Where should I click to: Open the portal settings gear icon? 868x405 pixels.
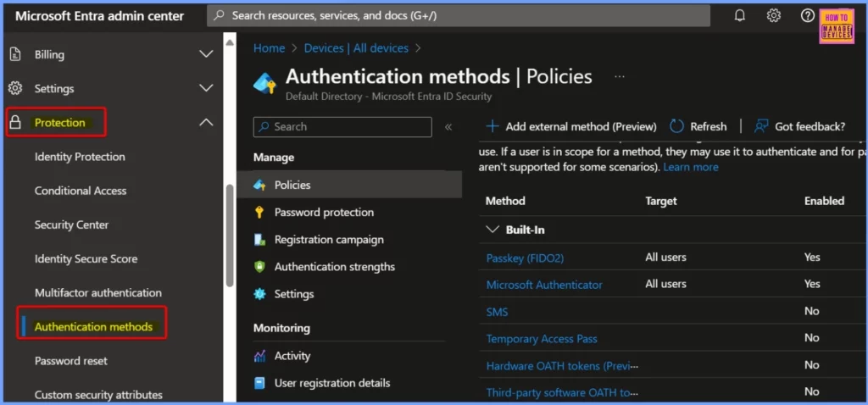pos(773,15)
